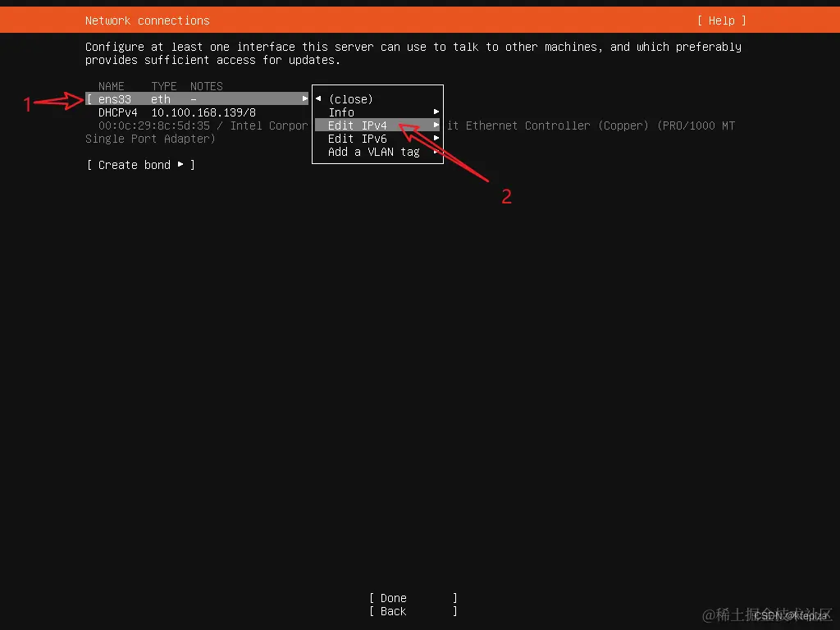
Task: Click the DHCPv4 label text
Action: 118,112
